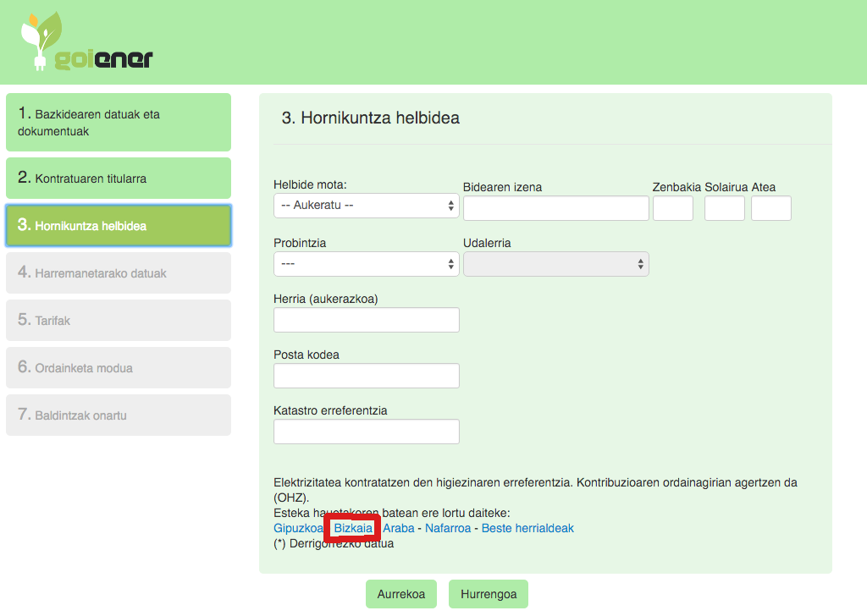The height and width of the screenshot is (616, 867).
Task: Open the Beste herrialdeak link
Action: [527, 528]
